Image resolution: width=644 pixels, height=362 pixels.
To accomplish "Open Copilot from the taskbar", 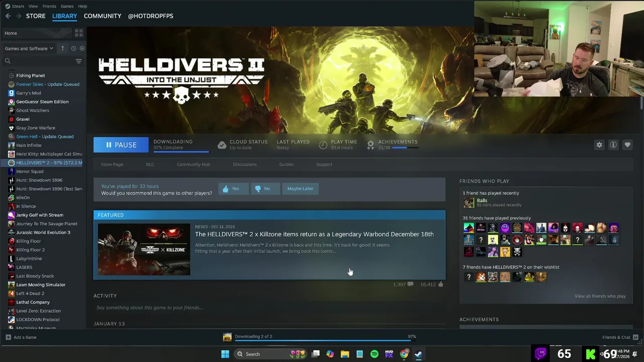I will pyautogui.click(x=330, y=354).
